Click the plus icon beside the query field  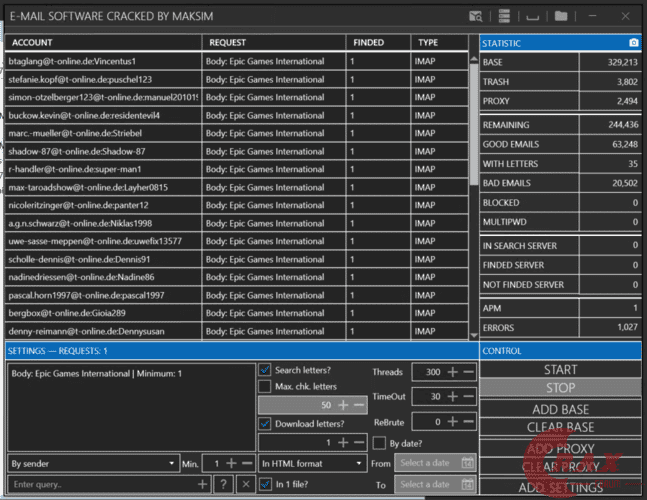pos(202,484)
